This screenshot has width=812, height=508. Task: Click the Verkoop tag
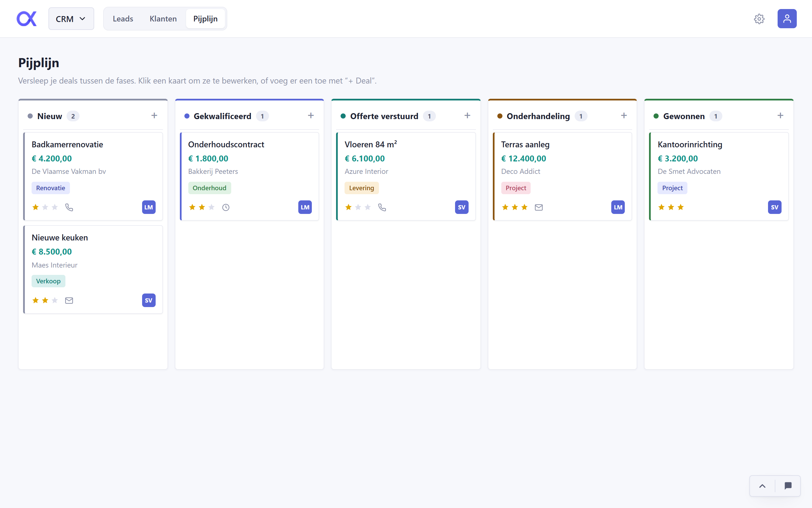pyautogui.click(x=48, y=281)
